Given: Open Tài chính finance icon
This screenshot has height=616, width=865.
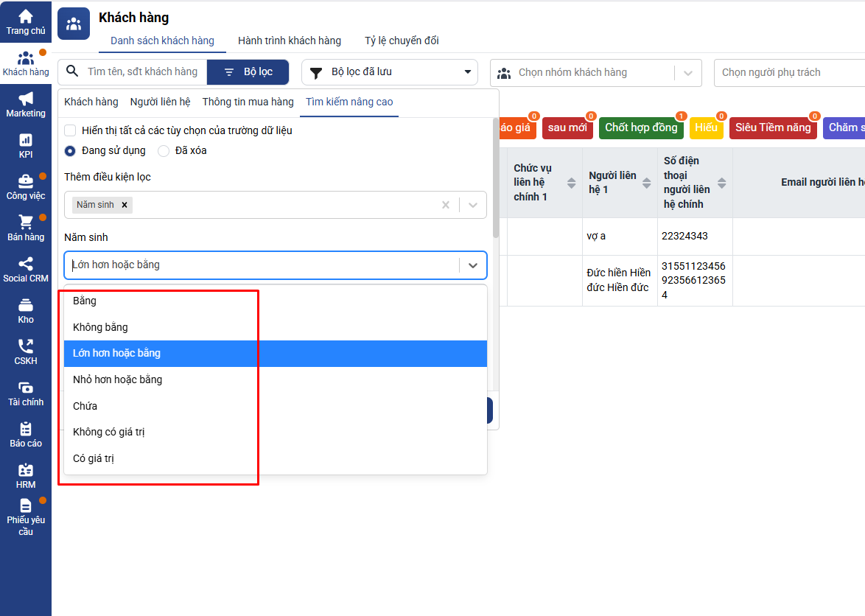Looking at the screenshot, I should click(x=25, y=388).
